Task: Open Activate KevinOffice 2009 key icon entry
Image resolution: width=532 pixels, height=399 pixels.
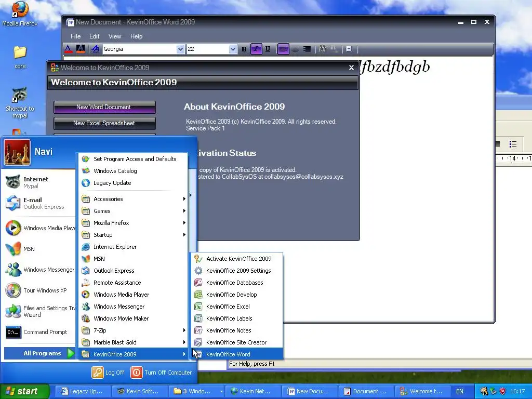Action: point(237,259)
